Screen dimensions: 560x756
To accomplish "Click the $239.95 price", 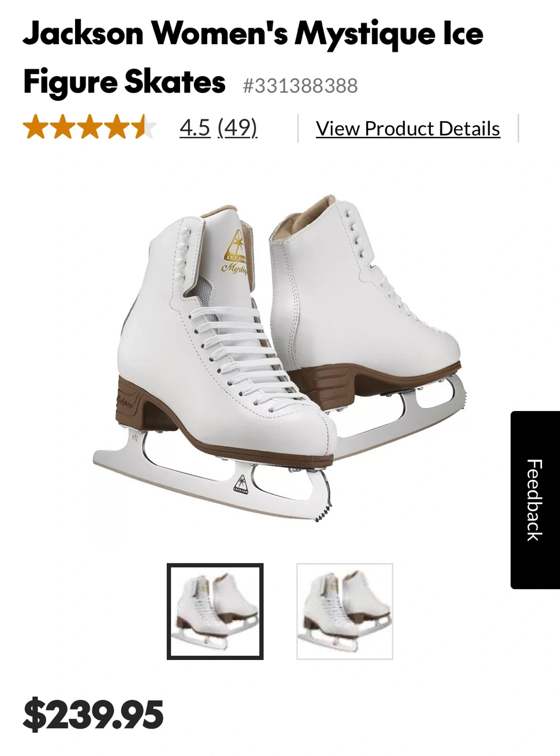I will (x=93, y=715).
